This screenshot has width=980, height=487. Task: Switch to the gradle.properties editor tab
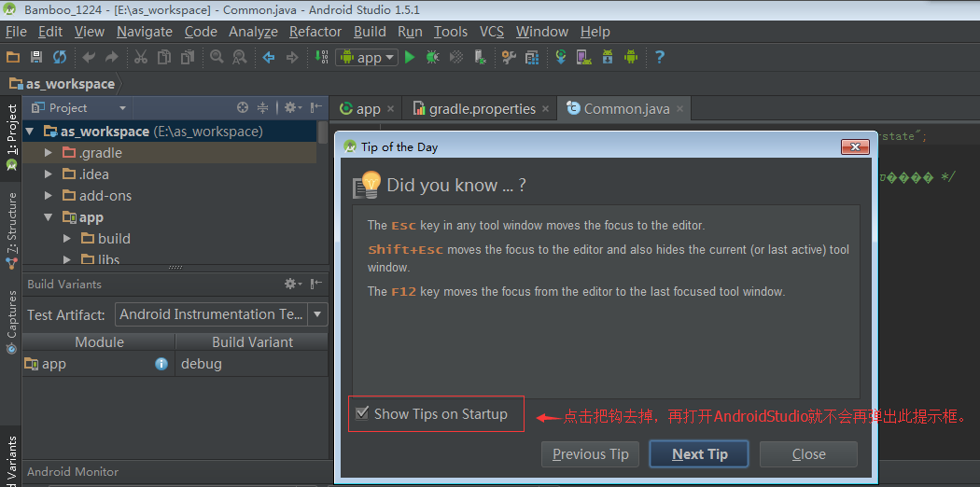click(480, 108)
